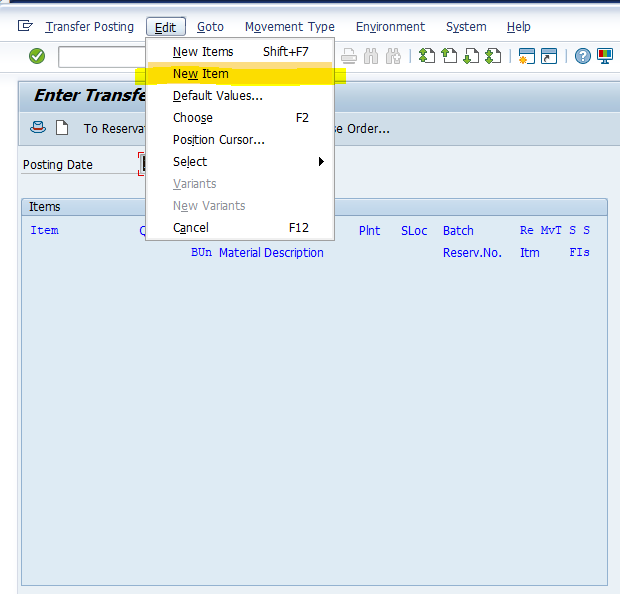620x594 pixels.
Task: Click the Items group box title
Action: (x=45, y=207)
